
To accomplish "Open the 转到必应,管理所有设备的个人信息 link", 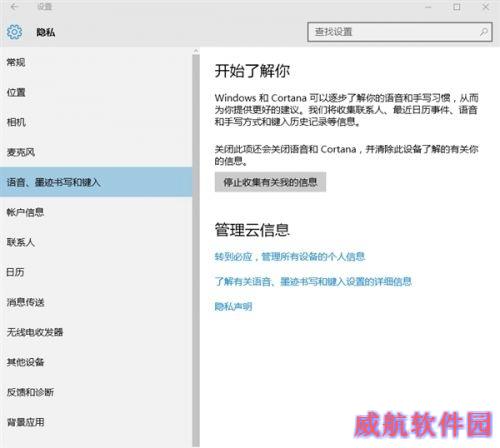I will click(x=290, y=257).
